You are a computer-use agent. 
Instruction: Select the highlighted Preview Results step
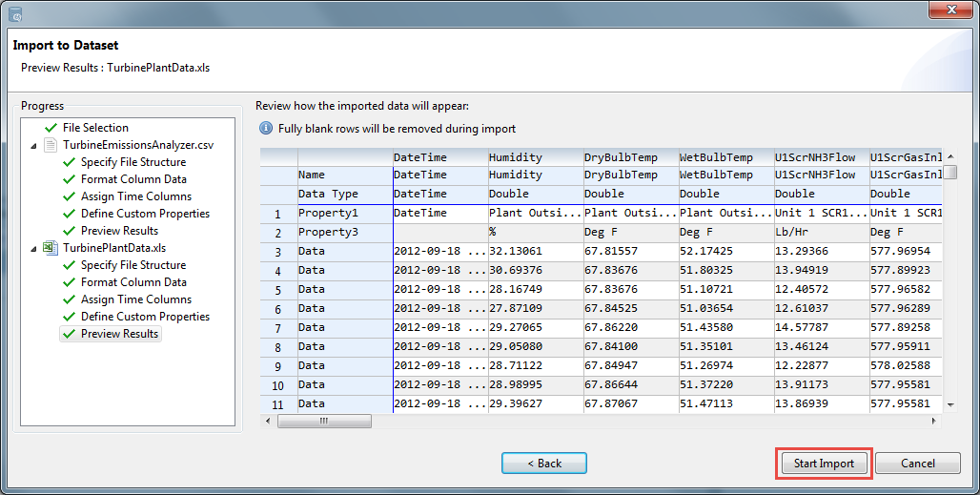[119, 334]
